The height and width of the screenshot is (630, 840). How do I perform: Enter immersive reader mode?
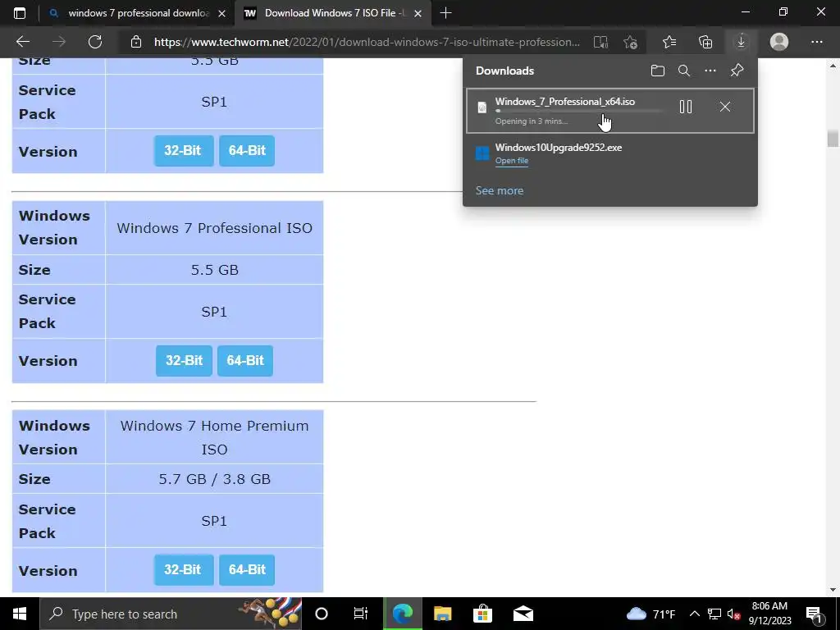point(600,42)
